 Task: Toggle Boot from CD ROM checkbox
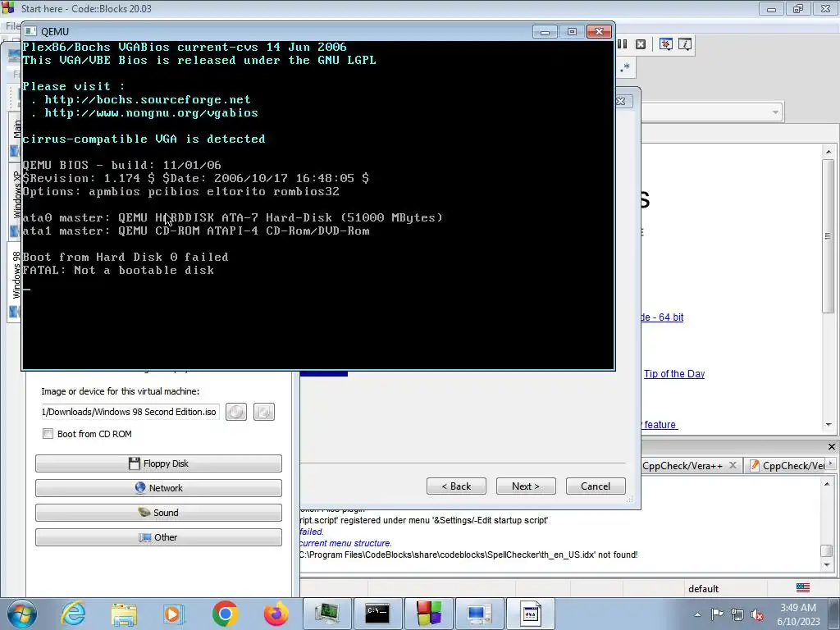(x=48, y=434)
